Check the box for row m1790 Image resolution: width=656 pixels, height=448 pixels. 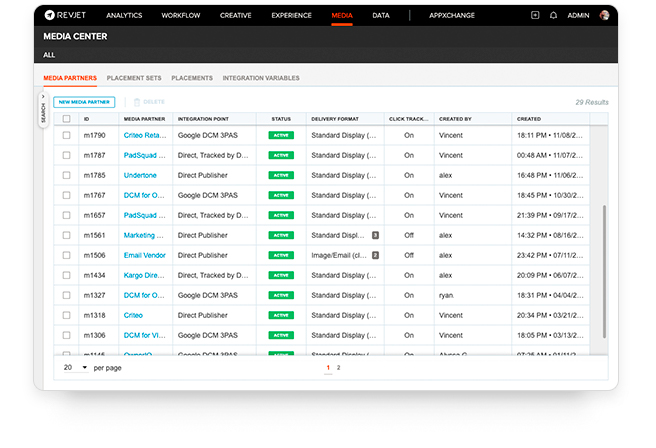click(x=67, y=135)
